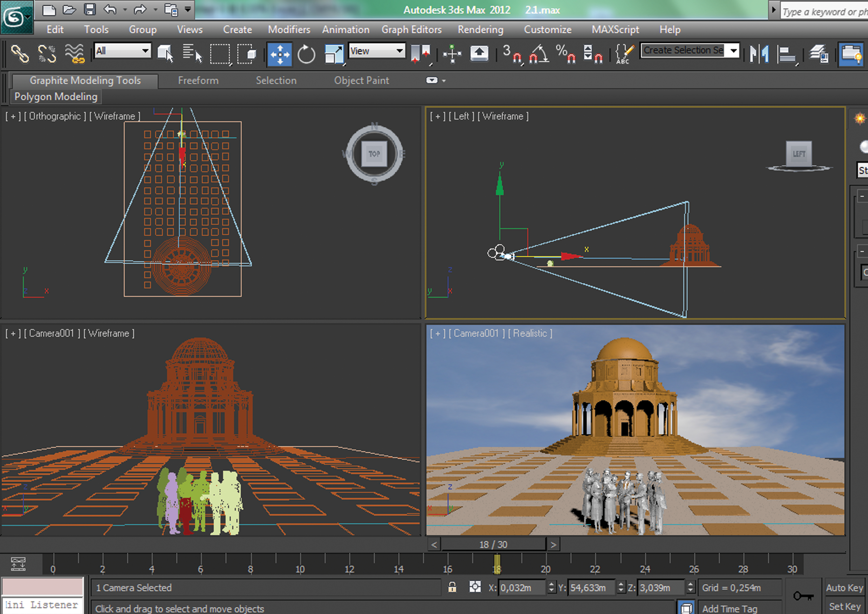This screenshot has width=868, height=614.
Task: Click Edit Named Selection Sets icon
Action: pyautogui.click(x=625, y=54)
